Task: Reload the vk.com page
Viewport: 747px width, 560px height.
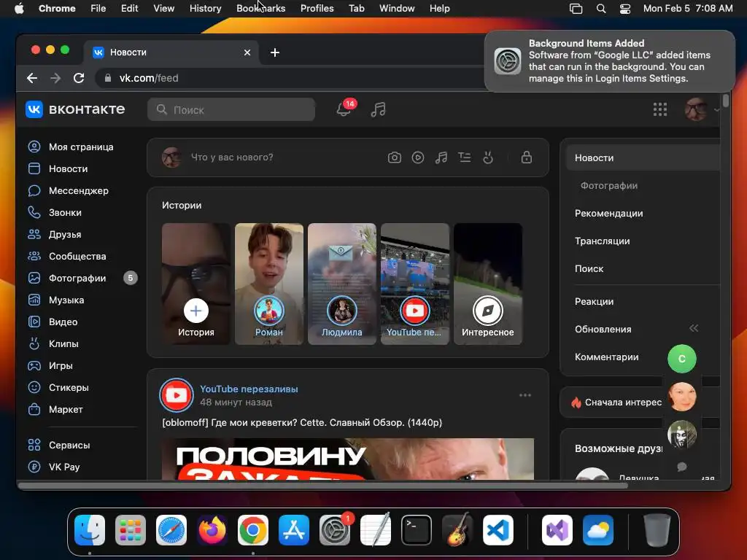Action: (x=79, y=78)
